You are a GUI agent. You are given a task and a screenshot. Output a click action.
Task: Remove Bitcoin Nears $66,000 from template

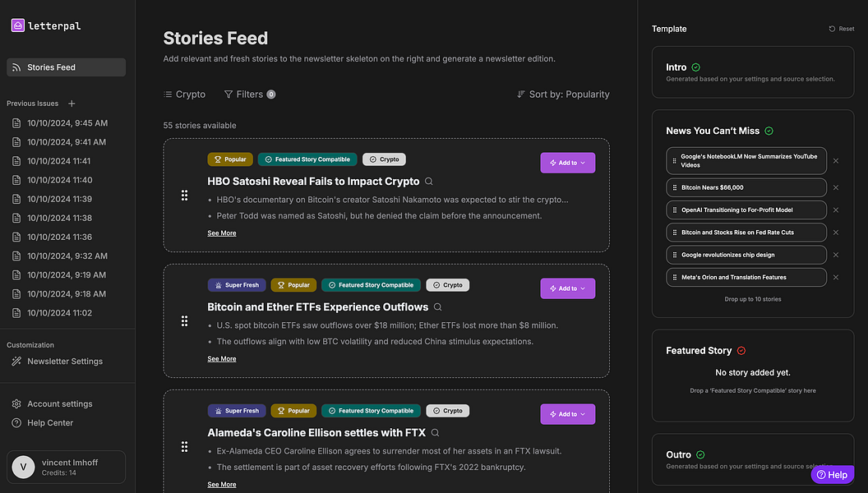click(x=836, y=187)
